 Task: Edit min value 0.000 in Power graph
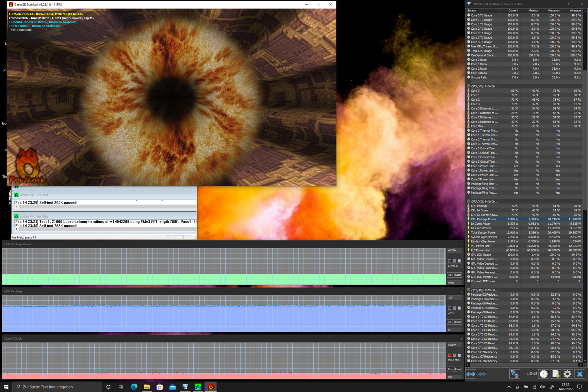[x=454, y=283]
